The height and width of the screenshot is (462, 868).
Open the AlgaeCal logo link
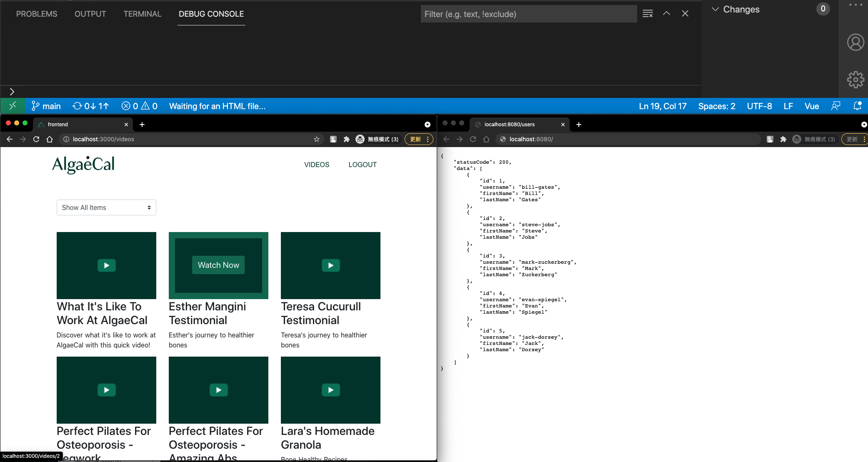83,165
